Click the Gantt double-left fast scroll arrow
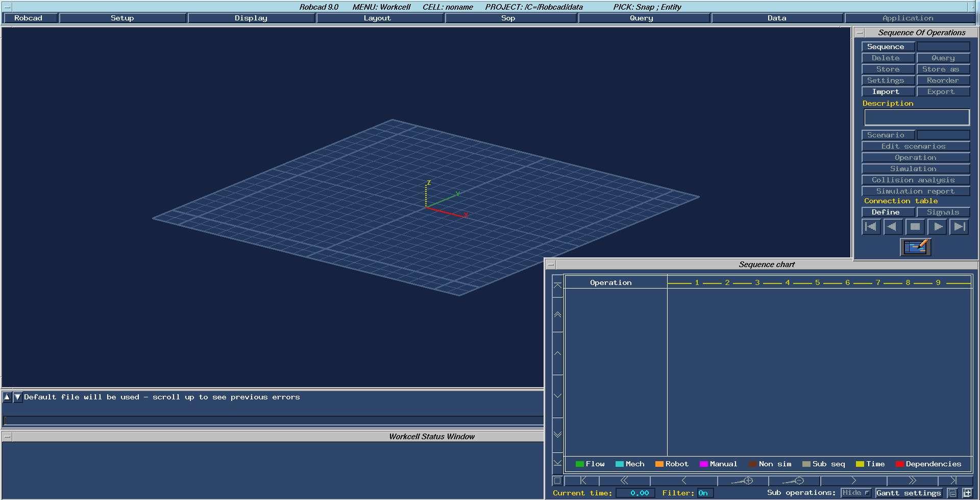The image size is (980, 500). click(x=624, y=481)
